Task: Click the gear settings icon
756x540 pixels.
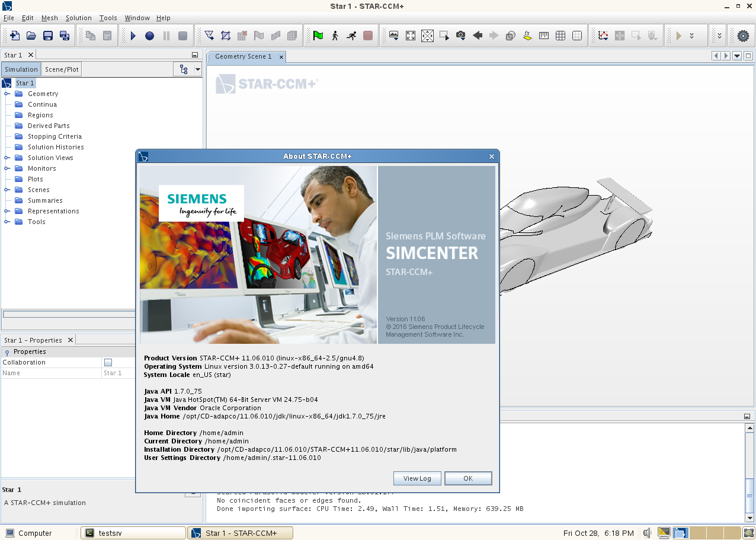Action: (743, 36)
